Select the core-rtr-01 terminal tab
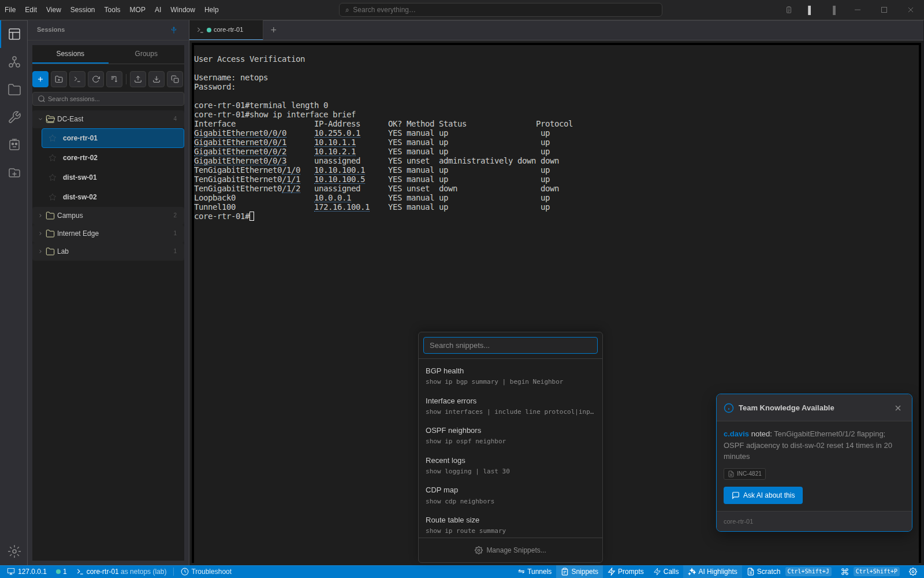Image resolution: width=924 pixels, height=578 pixels. click(x=226, y=30)
